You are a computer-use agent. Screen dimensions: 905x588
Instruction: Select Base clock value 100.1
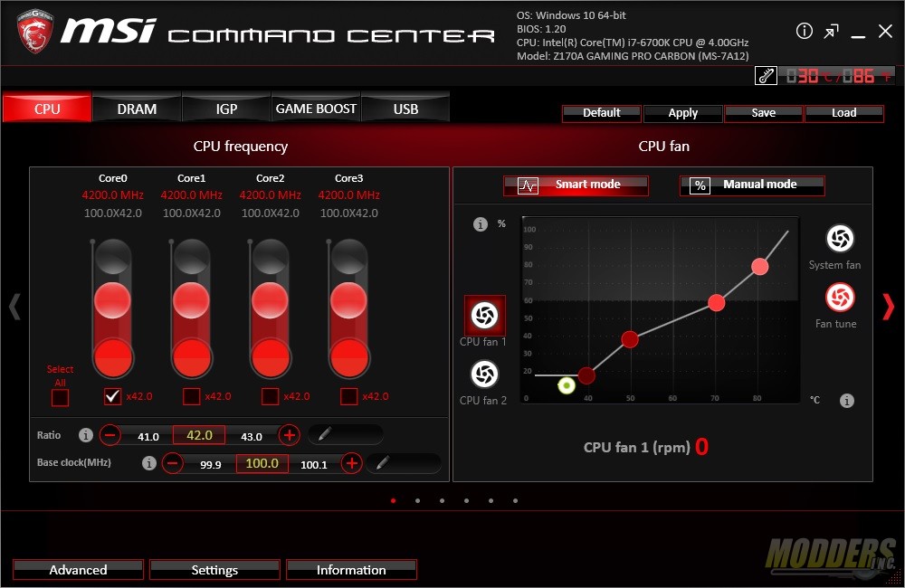click(313, 464)
